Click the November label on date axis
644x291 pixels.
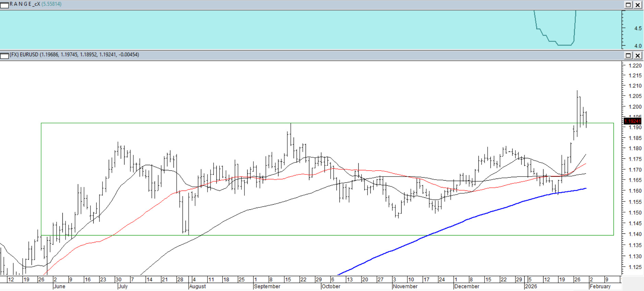[405, 287]
